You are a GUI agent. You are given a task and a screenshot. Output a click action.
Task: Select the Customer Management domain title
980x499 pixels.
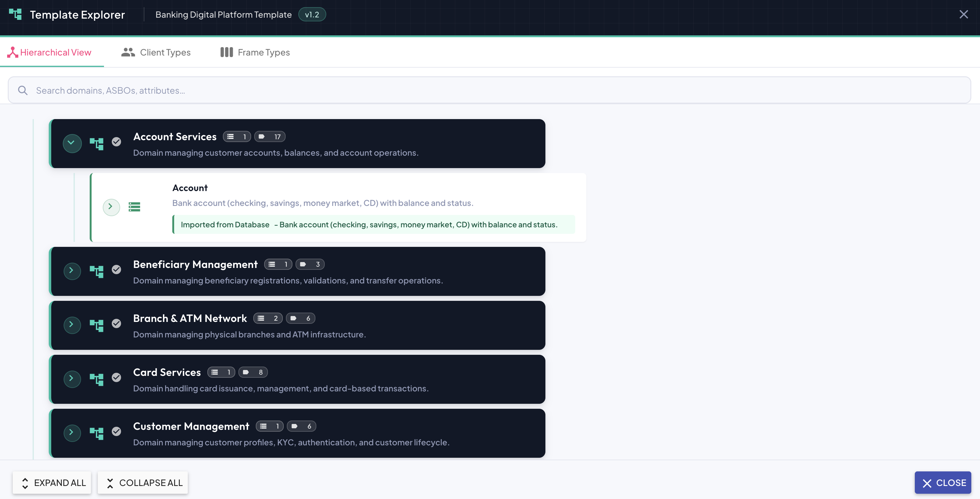tap(191, 426)
